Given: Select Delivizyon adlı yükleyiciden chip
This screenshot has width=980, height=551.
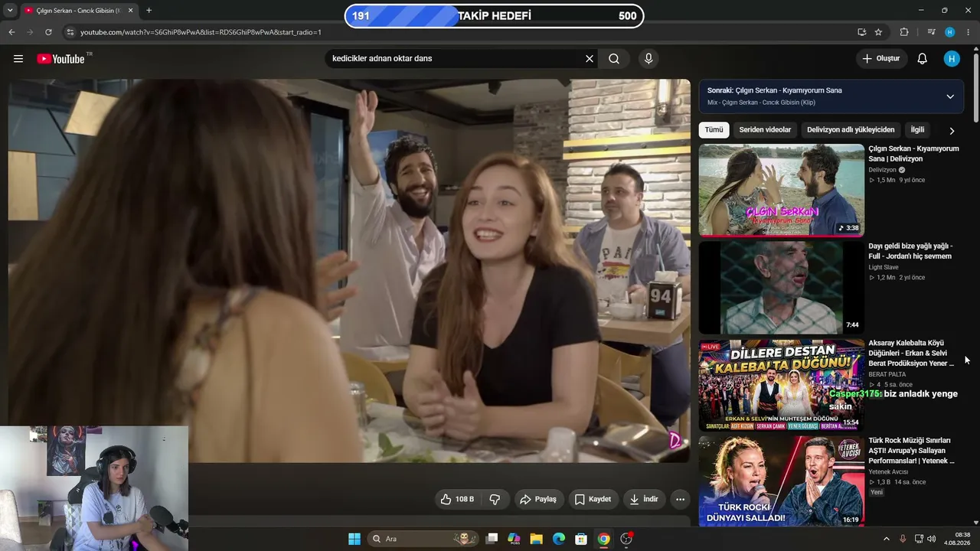Looking at the screenshot, I should pyautogui.click(x=851, y=130).
